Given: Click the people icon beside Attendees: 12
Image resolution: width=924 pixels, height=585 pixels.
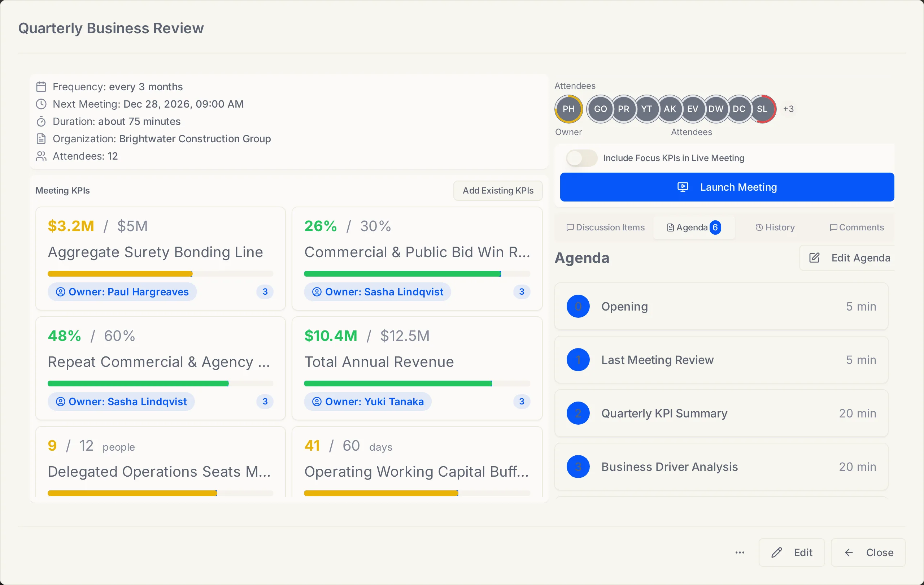Looking at the screenshot, I should tap(41, 156).
